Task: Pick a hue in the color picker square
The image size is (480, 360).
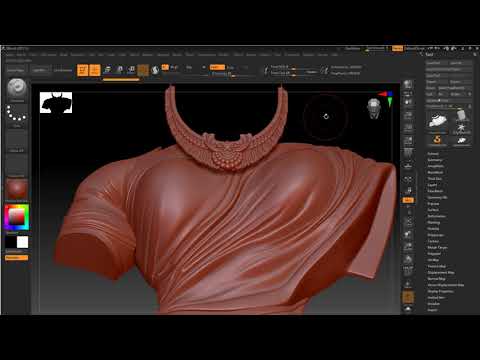Action: click(17, 217)
